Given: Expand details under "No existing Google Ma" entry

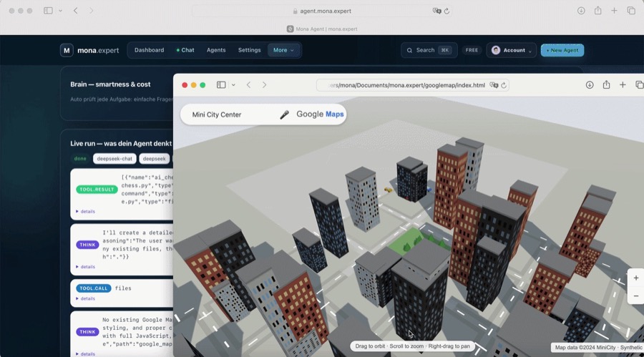Looking at the screenshot, I should click(x=85, y=353).
